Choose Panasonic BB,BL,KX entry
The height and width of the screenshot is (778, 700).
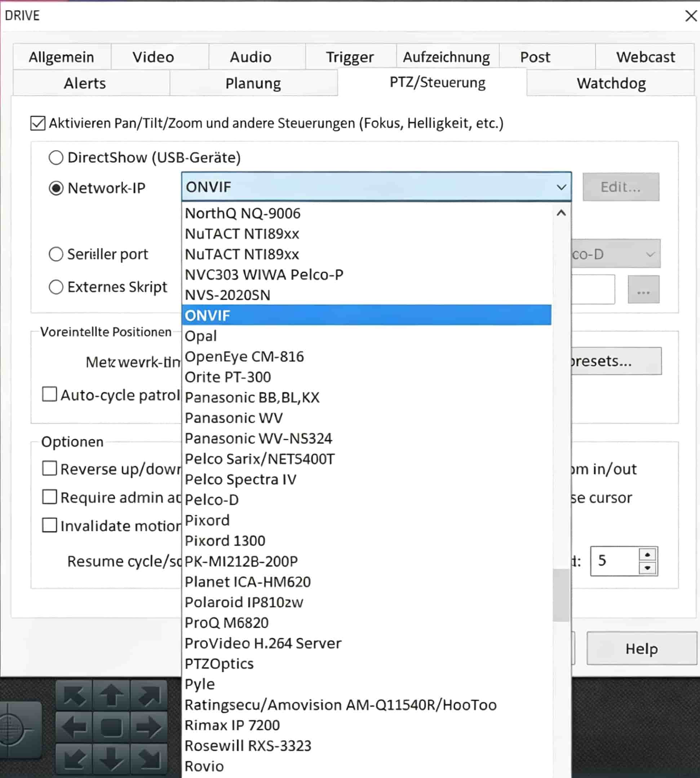pos(367,397)
